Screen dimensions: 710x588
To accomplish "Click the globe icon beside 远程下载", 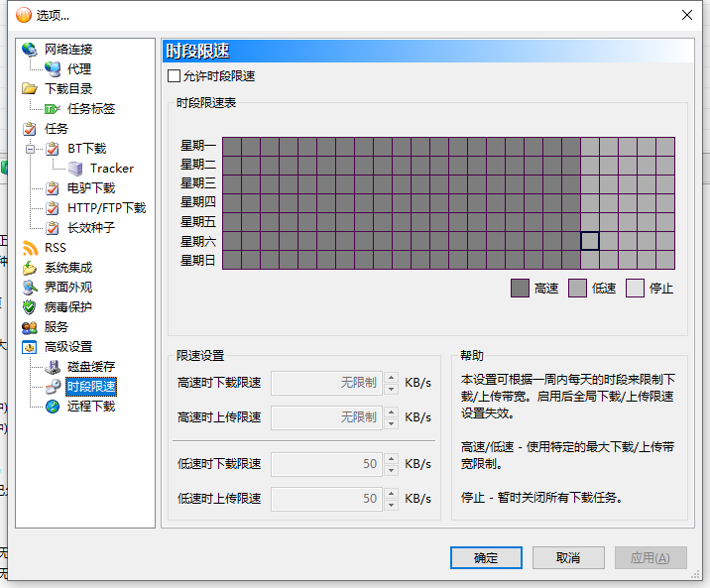I will coord(53,406).
